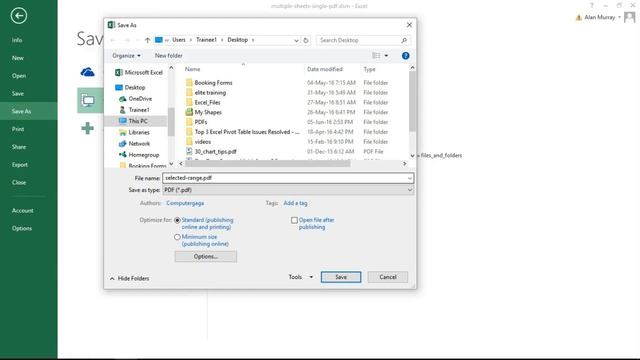Click the Excel icon in Save As title bar
Screen dimensions: 640x360
[x=111, y=25]
